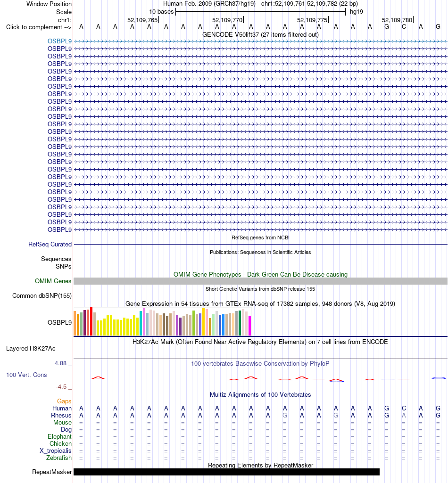Screen dimensions: 448x483
Task: Open the OMIM Genes track label
Action: 53,281
